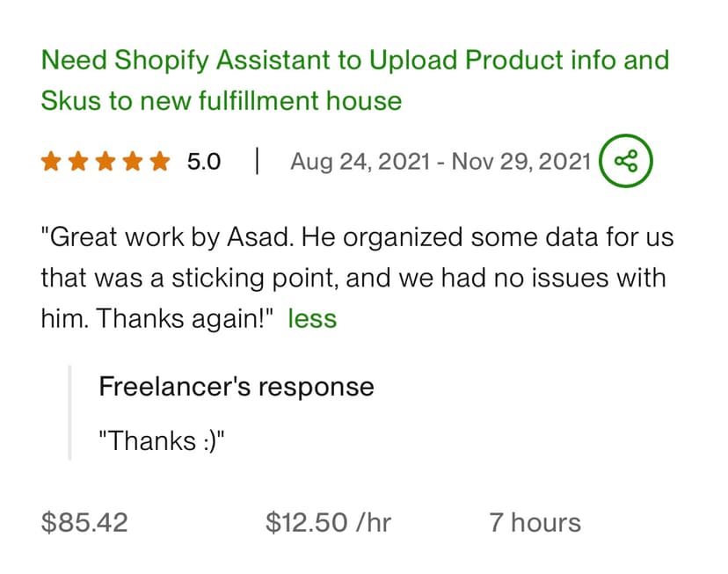Collapse the review with the less link

pos(312,319)
